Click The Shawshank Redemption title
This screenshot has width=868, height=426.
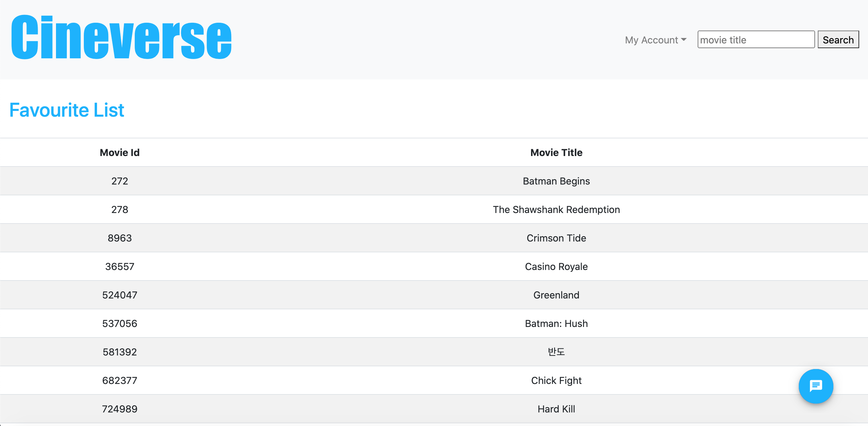556,210
